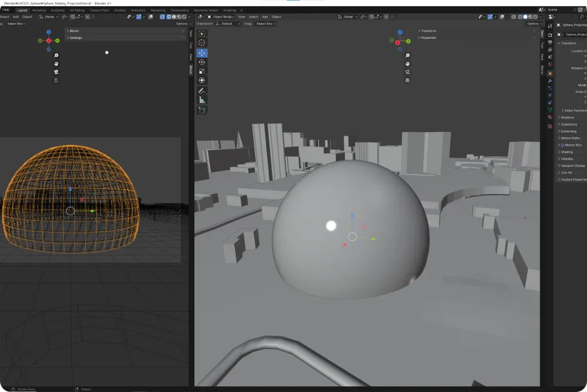Enable material preview shading in right viewport
This screenshot has width=587, height=392.
point(531,17)
